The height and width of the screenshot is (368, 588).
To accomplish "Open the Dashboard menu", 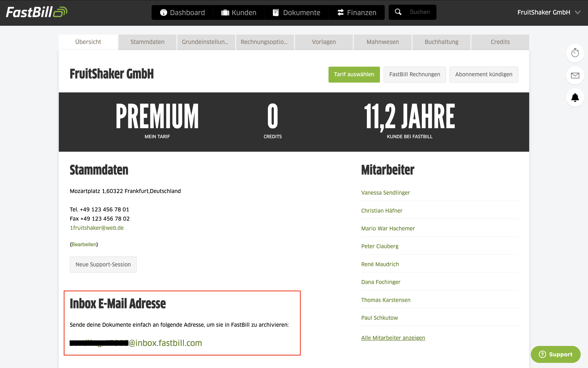I will pyautogui.click(x=182, y=12).
